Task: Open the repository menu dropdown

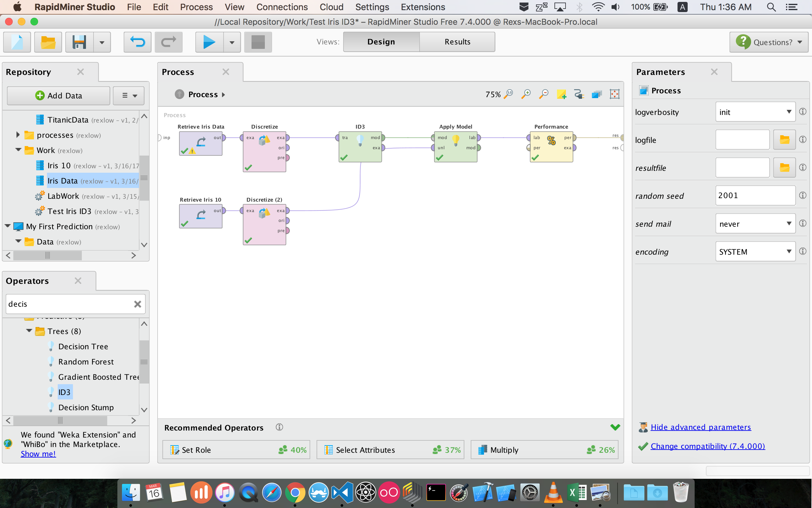Action: [129, 96]
